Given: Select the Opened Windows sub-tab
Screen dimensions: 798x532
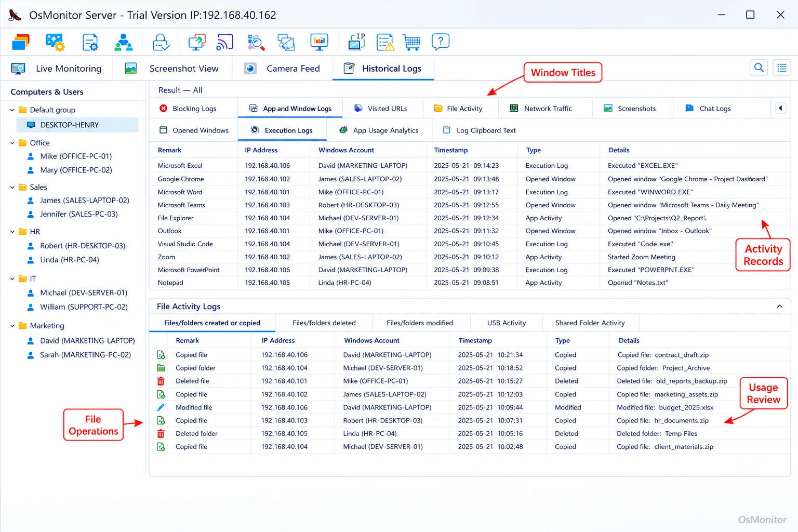Looking at the screenshot, I should click(194, 130).
